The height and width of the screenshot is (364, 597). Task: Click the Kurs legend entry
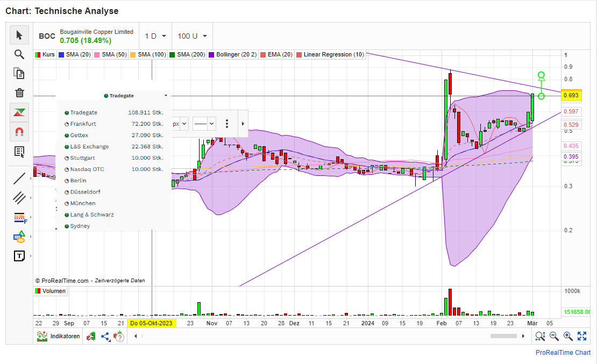point(45,54)
